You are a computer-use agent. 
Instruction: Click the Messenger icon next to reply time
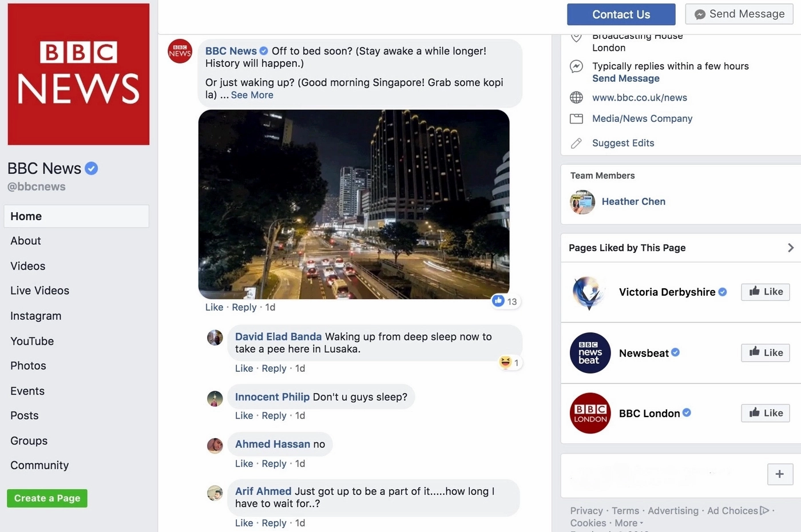(x=576, y=66)
